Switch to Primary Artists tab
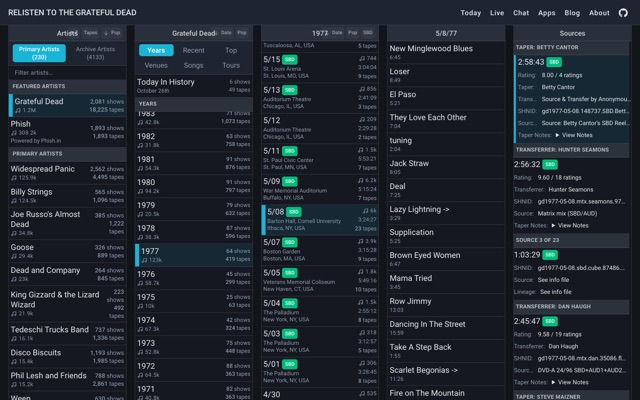This screenshot has width=640, height=400. pos(39,53)
